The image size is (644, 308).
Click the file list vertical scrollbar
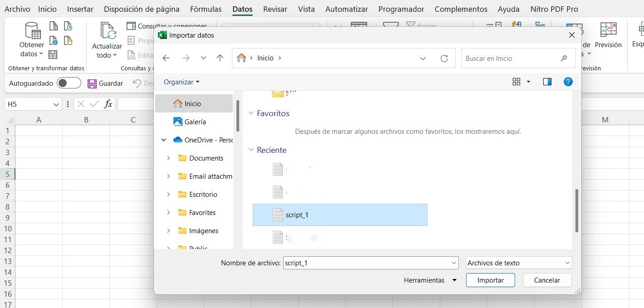[577, 210]
